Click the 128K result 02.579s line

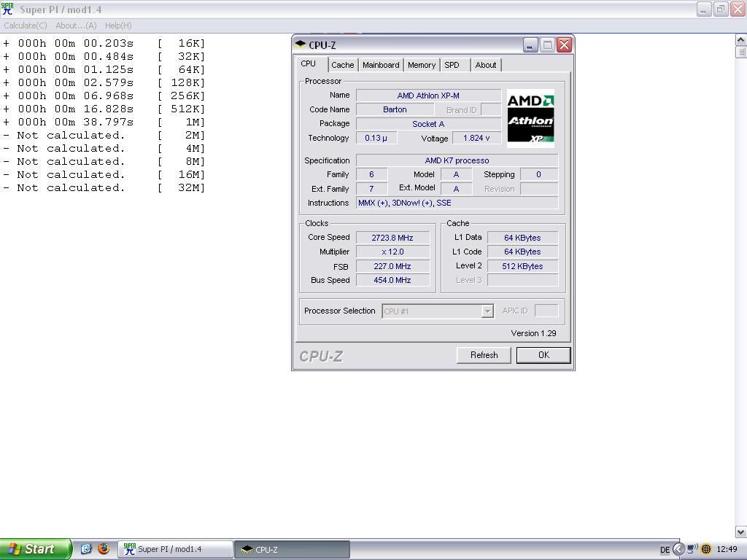click(x=104, y=82)
